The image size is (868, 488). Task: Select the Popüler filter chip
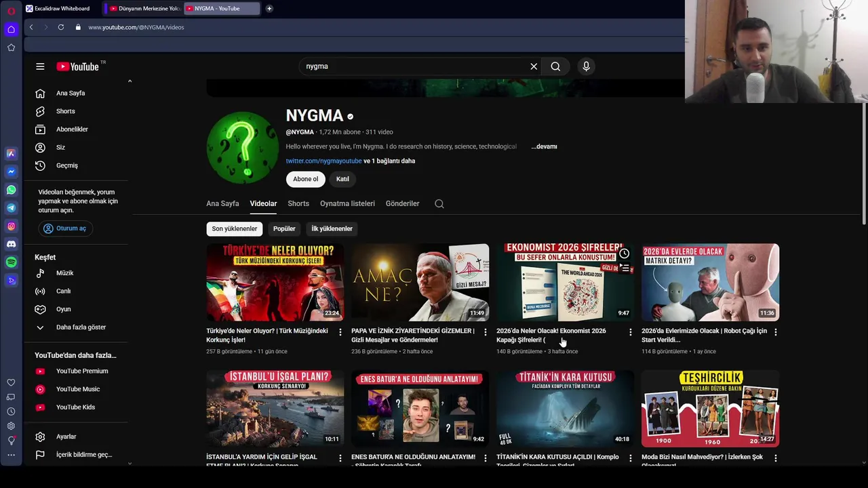(x=284, y=229)
